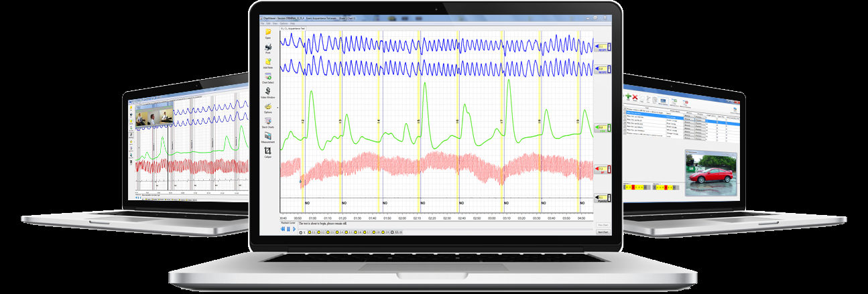
Task: Click the green EDA channel tag
Action: pyautogui.click(x=601, y=128)
